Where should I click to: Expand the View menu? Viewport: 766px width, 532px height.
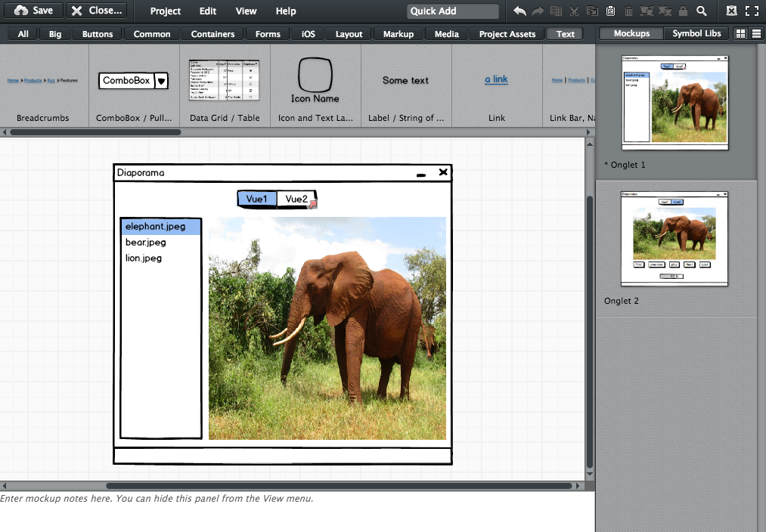click(x=246, y=11)
